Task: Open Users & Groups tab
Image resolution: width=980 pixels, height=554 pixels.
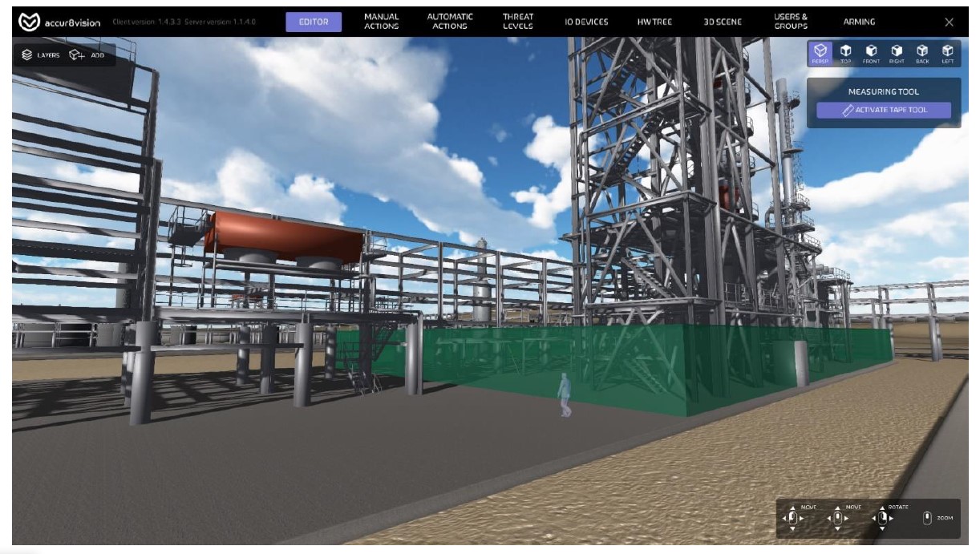Action: (791, 22)
